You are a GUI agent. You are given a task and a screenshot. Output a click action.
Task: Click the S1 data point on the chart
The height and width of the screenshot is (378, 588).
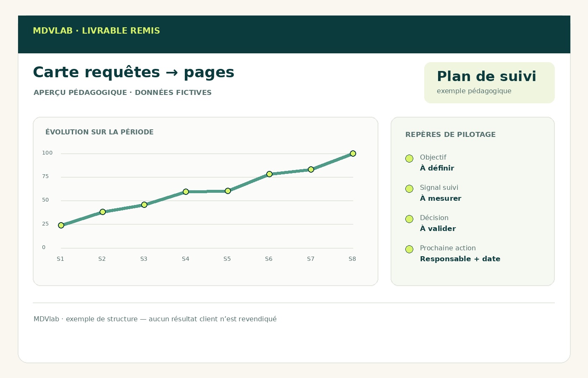(61, 226)
